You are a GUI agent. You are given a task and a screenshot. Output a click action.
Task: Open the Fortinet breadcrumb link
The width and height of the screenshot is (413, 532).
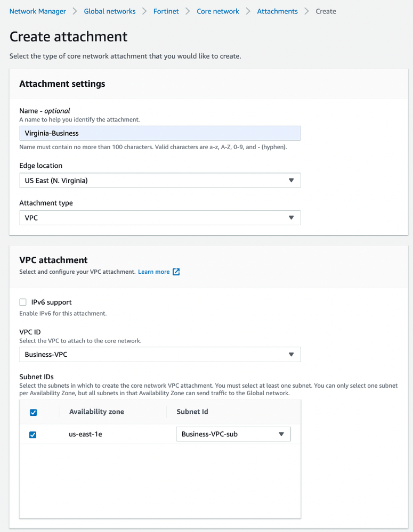point(166,11)
